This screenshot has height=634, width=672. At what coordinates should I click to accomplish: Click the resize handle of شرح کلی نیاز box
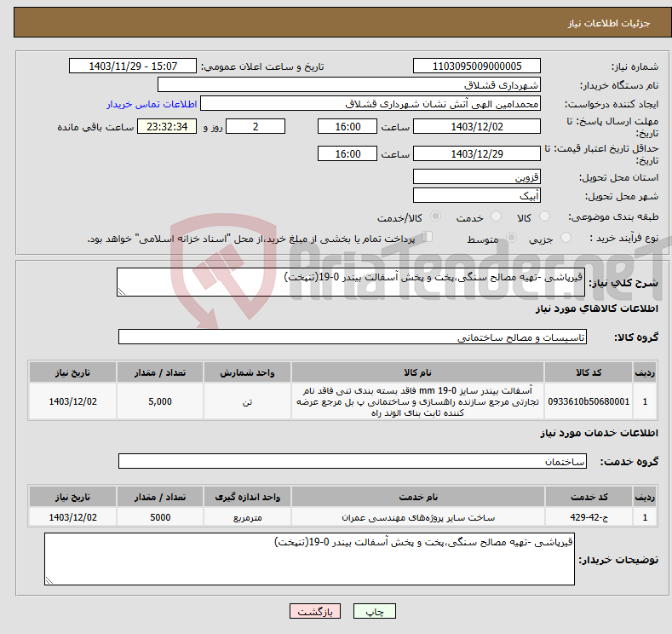tap(122, 292)
